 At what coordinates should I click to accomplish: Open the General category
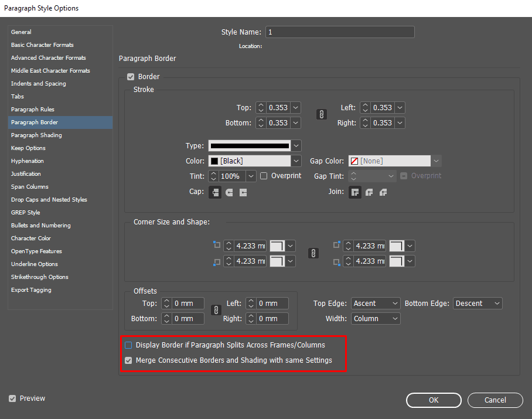point(60,32)
